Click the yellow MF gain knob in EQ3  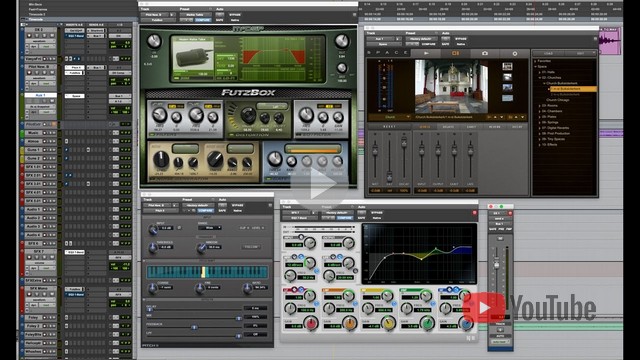[388, 323]
